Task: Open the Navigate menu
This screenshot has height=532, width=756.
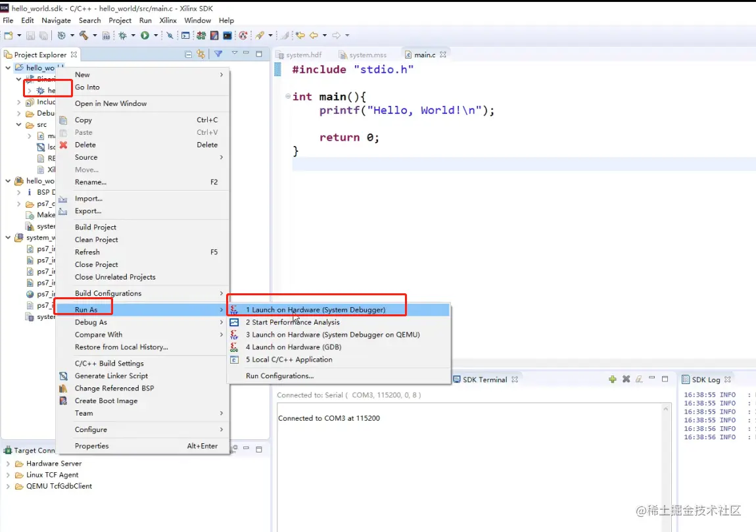Action: click(x=56, y=20)
